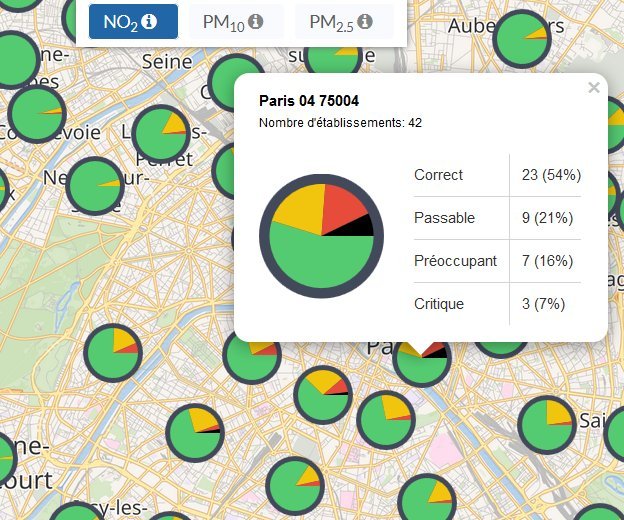Click the pie marker over Neuilly-sur-Seine label

coord(95,186)
